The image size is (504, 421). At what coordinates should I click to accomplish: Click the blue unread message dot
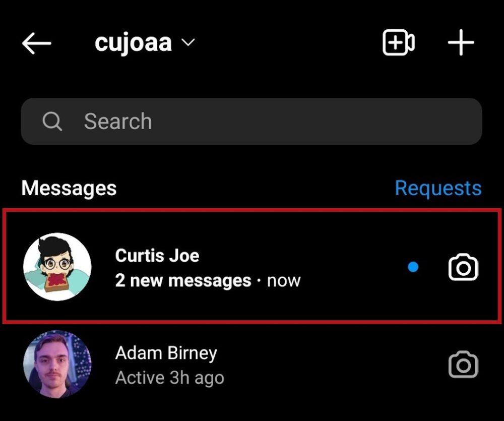[413, 268]
